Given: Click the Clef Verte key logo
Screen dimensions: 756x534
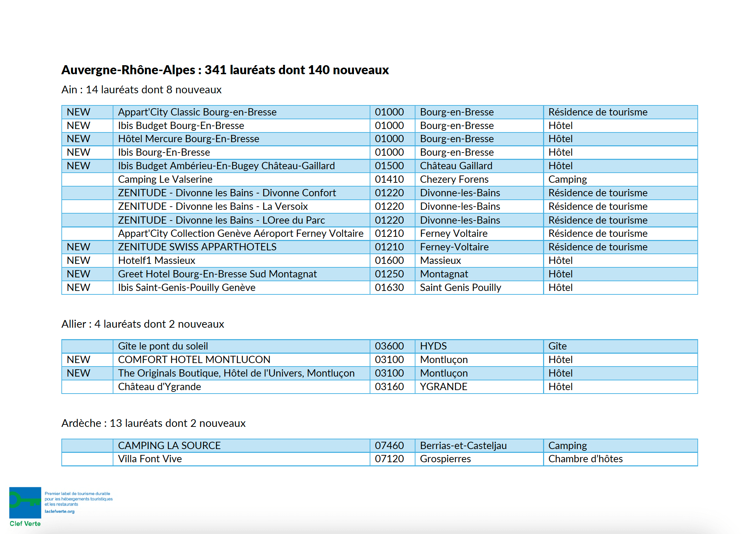Looking at the screenshot, I should (25, 503).
